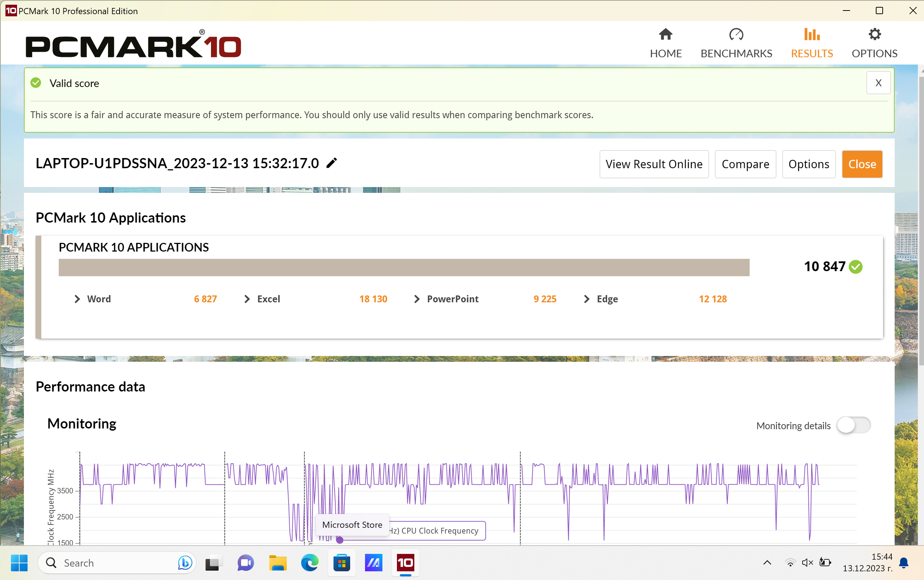Click the taskbar Search field
This screenshot has height=580, width=924.
click(x=117, y=563)
